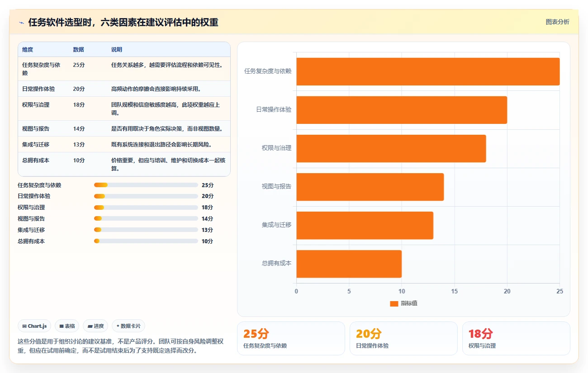This screenshot has width=588, height=373.
Task: Click the 任务复杂度与依赖 label beside its progress bar
Action: pyautogui.click(x=39, y=185)
